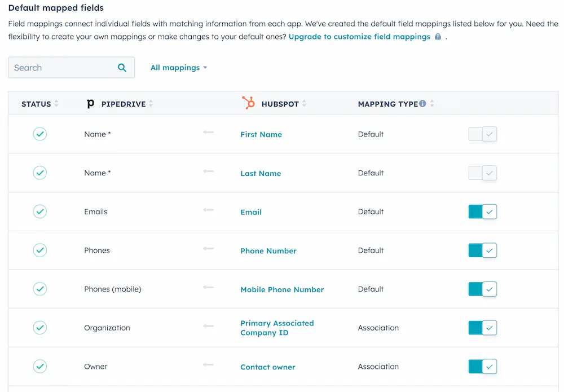
Task: Click the green checkmark beside the Organization row
Action: click(x=40, y=328)
